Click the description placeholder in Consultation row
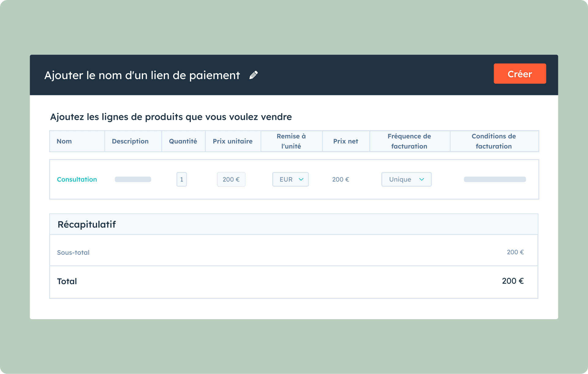Viewport: 588px width, 374px height. (x=133, y=179)
